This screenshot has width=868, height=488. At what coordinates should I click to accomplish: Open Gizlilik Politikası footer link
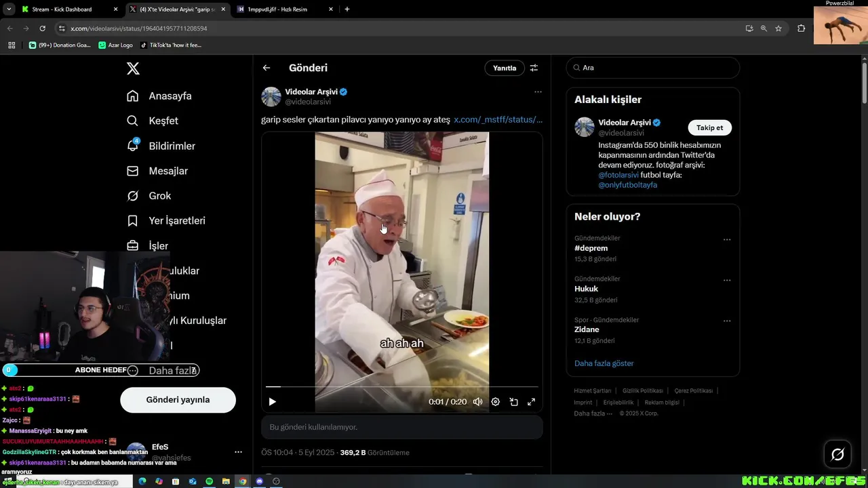(643, 391)
